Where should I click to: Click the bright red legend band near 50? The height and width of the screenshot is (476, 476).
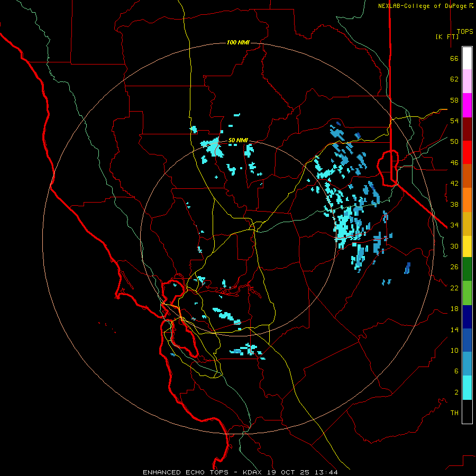[467, 152]
